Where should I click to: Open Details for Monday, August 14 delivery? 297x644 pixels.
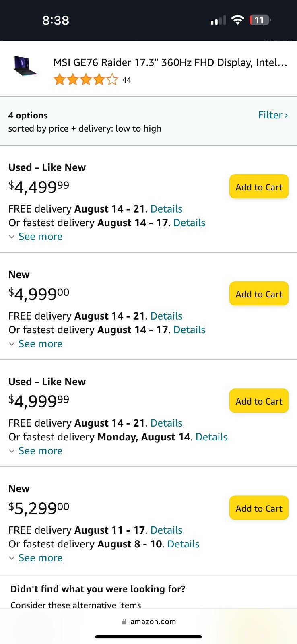tap(211, 437)
